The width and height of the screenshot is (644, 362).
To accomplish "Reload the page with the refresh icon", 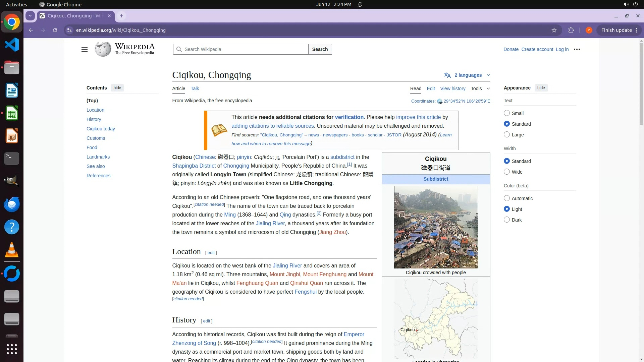I will coord(55,30).
